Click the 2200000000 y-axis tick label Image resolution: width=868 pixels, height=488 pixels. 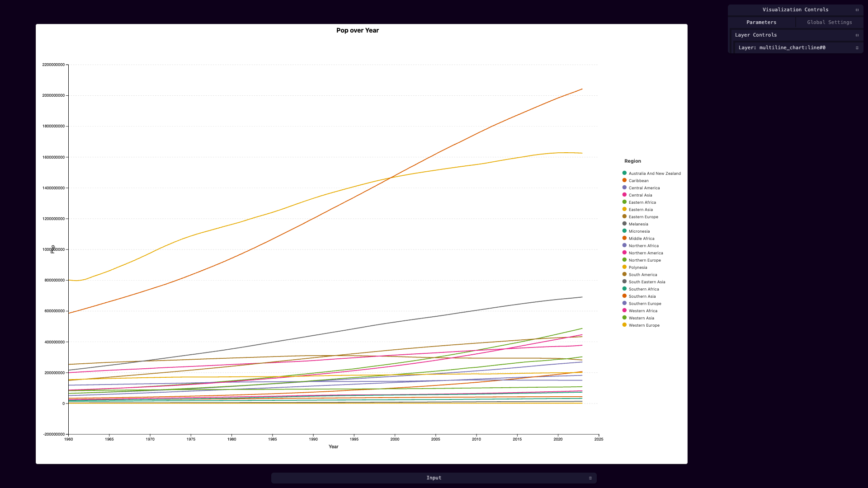(53, 65)
